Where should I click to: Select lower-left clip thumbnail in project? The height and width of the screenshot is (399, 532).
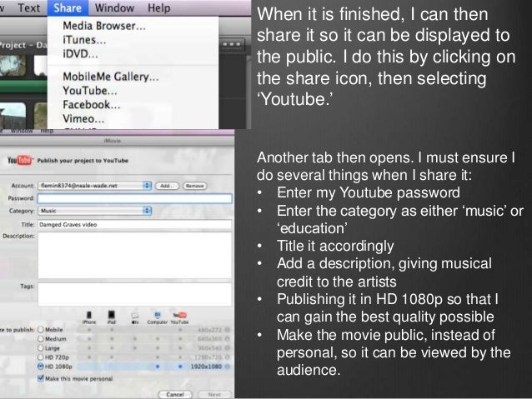(x=13, y=115)
